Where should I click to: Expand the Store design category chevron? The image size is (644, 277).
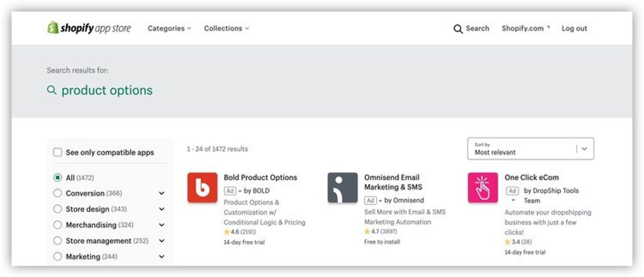pos(162,209)
